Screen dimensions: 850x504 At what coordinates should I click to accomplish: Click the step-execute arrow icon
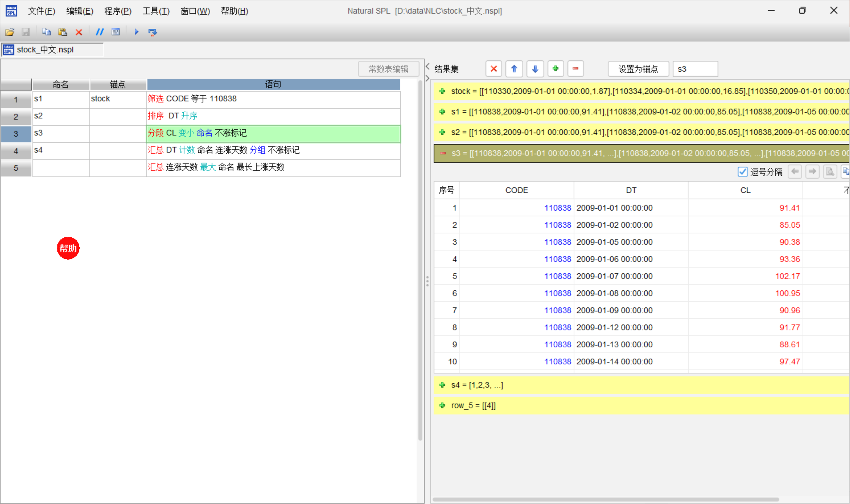click(x=153, y=32)
